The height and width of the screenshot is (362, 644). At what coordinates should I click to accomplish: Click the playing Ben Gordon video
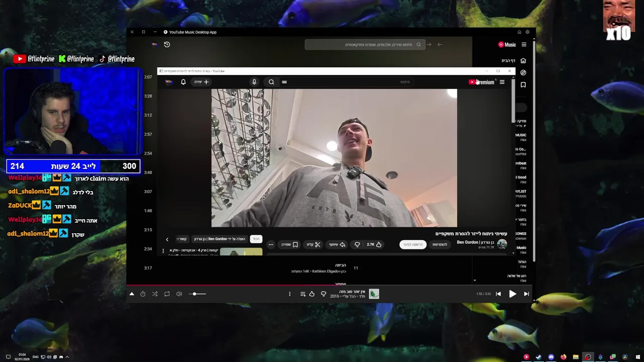pyautogui.click(x=334, y=158)
